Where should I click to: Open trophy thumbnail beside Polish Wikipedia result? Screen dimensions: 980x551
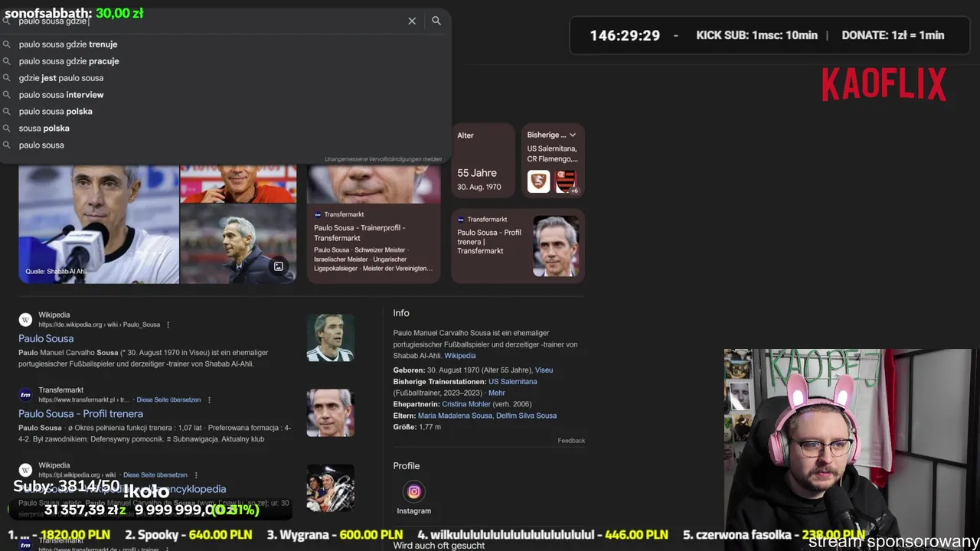point(331,487)
